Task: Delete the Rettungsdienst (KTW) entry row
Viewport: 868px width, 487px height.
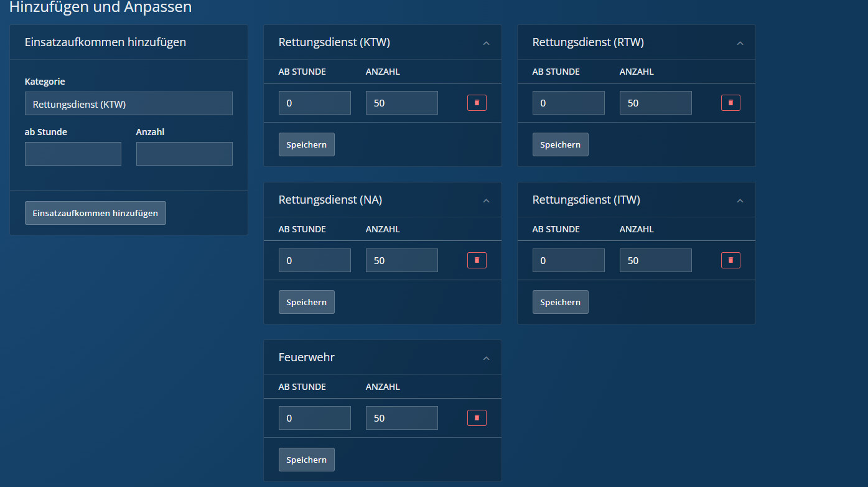Action: 477,103
